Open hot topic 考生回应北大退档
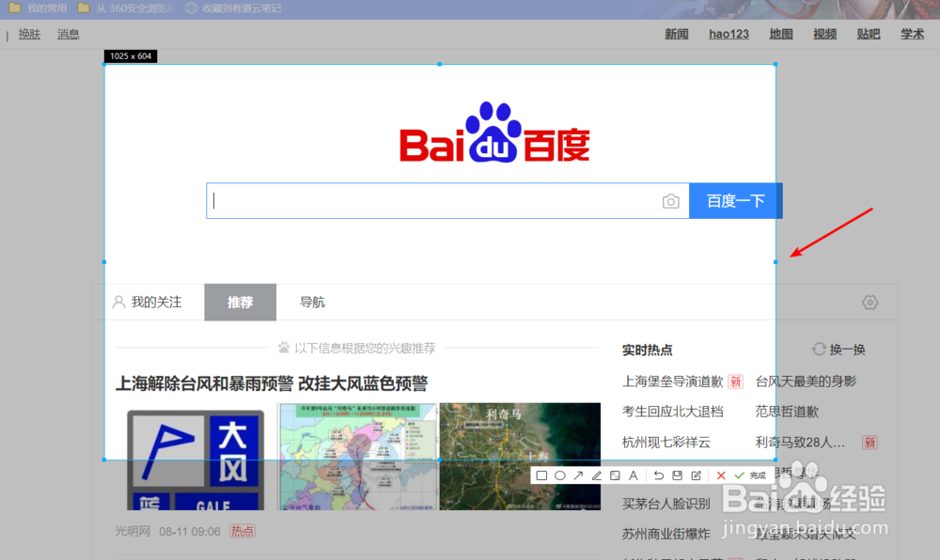The height and width of the screenshot is (560, 940). pos(673,412)
